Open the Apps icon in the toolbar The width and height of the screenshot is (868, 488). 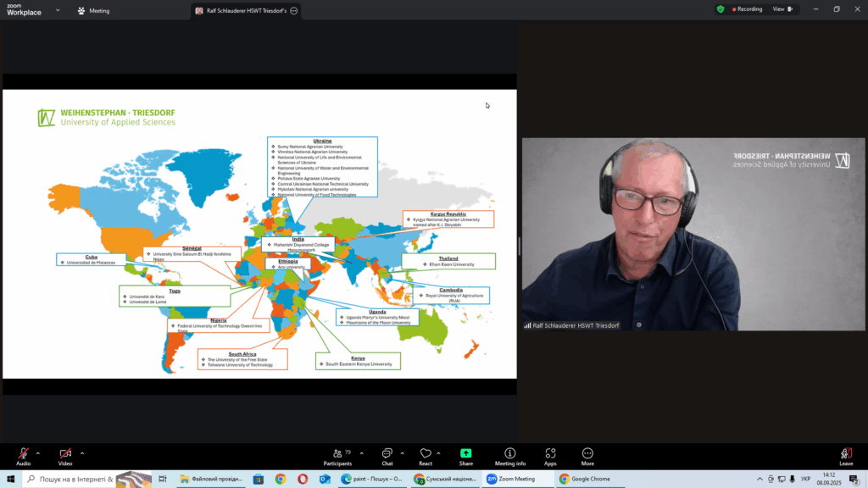(x=550, y=454)
